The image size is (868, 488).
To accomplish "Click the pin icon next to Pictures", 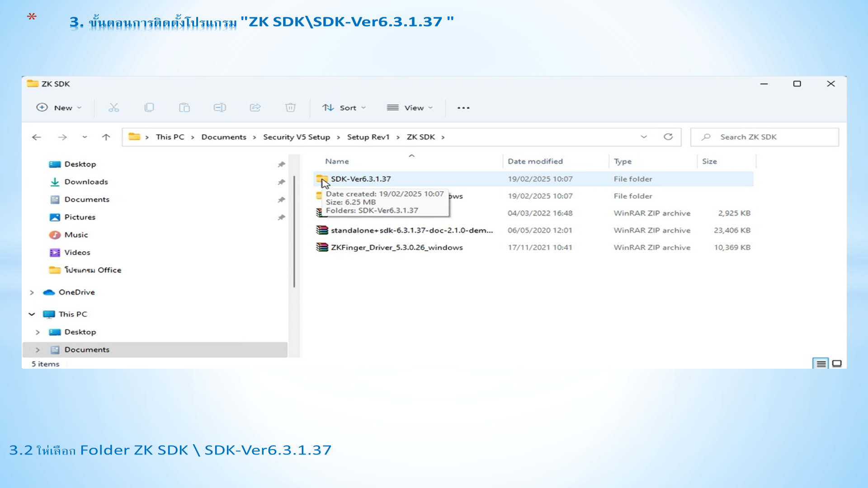I will click(281, 217).
